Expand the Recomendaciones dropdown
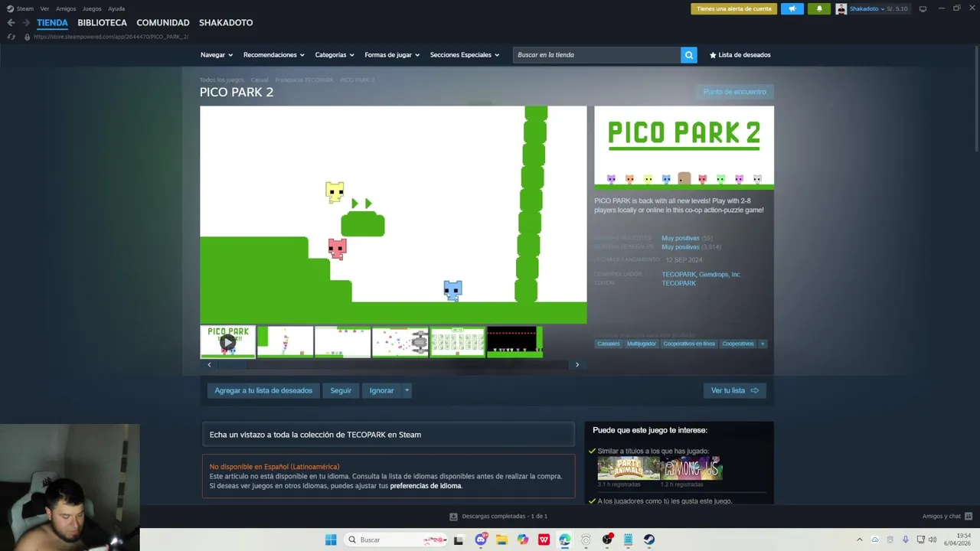 274,55
